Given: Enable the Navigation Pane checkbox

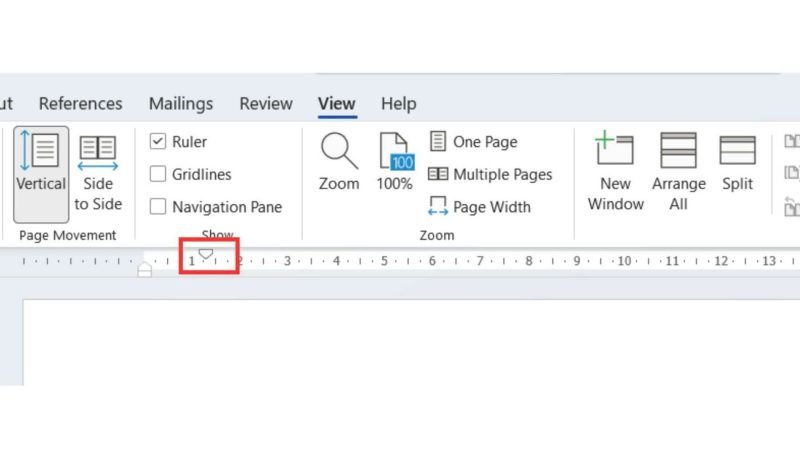Looking at the screenshot, I should (158, 207).
